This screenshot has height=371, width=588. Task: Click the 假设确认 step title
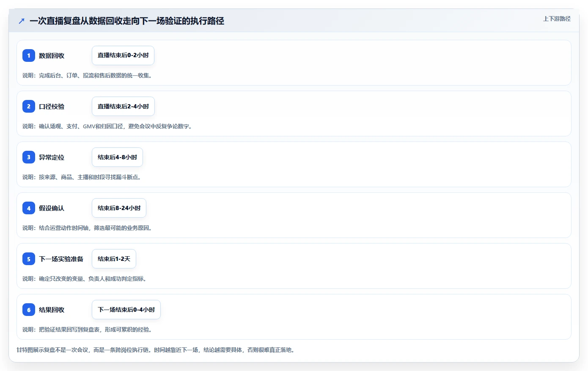[52, 208]
